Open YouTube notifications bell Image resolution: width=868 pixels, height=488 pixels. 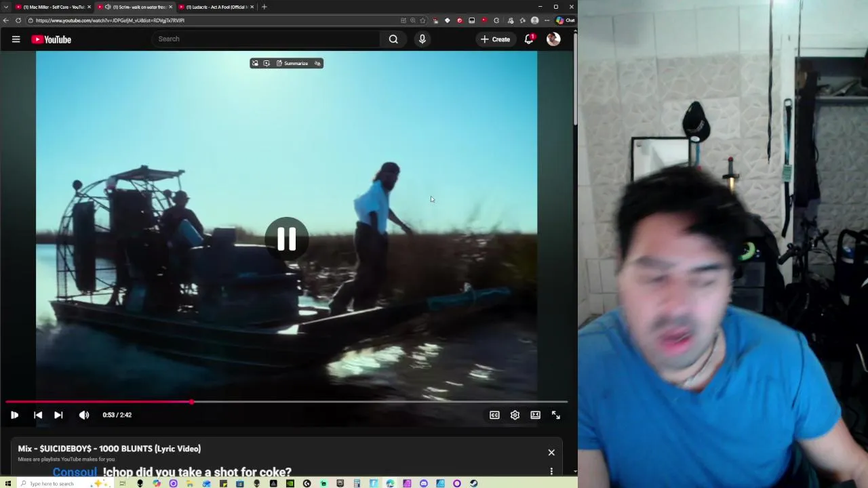(529, 39)
